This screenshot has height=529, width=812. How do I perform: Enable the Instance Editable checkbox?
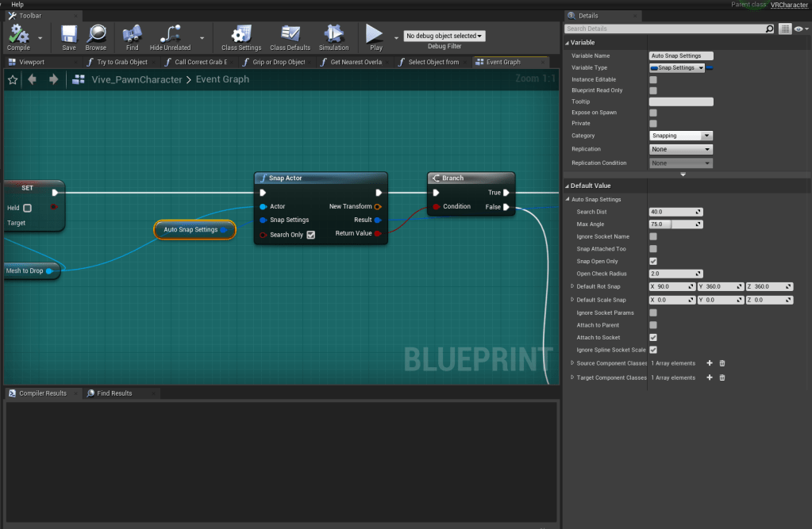653,79
